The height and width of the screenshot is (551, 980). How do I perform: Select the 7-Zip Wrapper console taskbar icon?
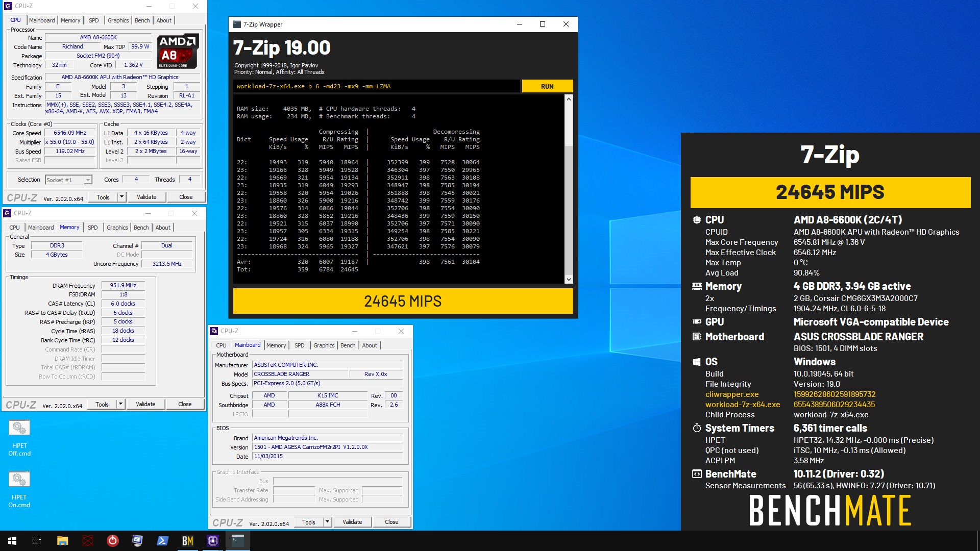[x=238, y=541]
